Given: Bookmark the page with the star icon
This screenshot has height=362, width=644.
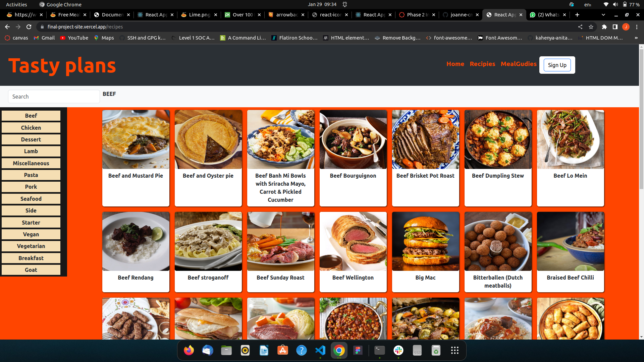Looking at the screenshot, I should [x=591, y=27].
